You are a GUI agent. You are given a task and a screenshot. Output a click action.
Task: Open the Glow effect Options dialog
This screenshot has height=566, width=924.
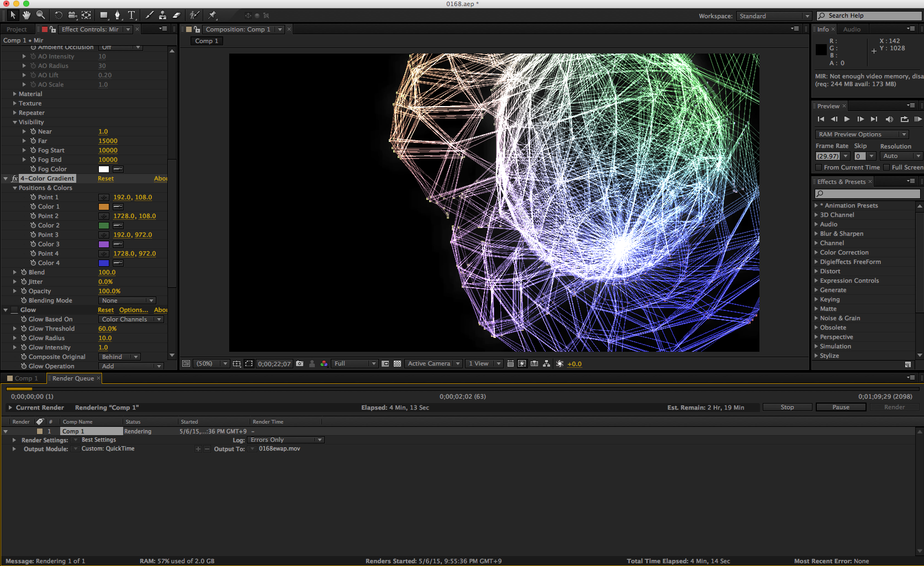pos(134,309)
